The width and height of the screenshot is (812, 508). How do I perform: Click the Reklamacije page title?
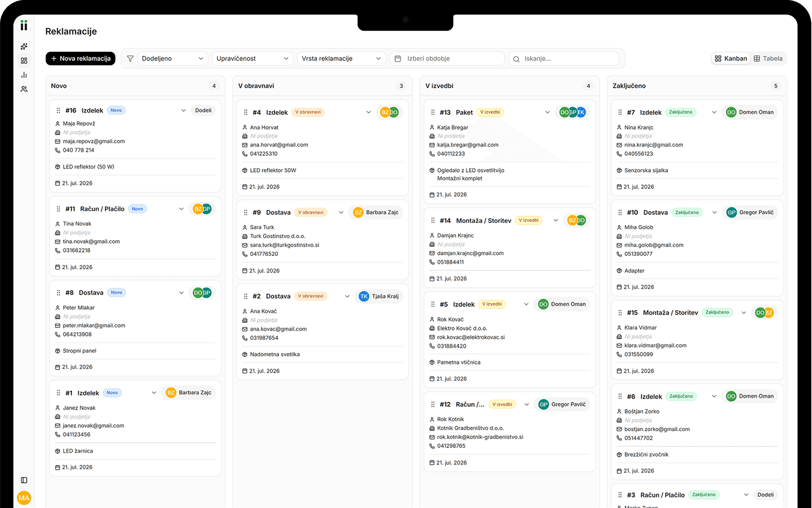point(71,31)
